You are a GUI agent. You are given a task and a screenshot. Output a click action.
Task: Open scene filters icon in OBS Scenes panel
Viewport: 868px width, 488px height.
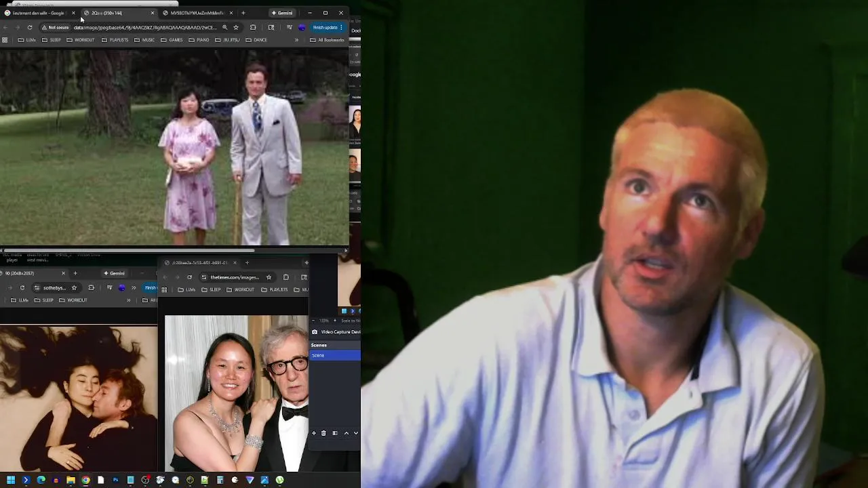[x=335, y=433]
